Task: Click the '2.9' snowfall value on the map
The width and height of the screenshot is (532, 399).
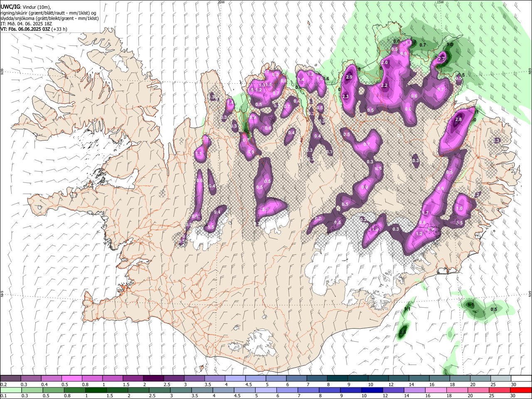Action: tap(350, 77)
